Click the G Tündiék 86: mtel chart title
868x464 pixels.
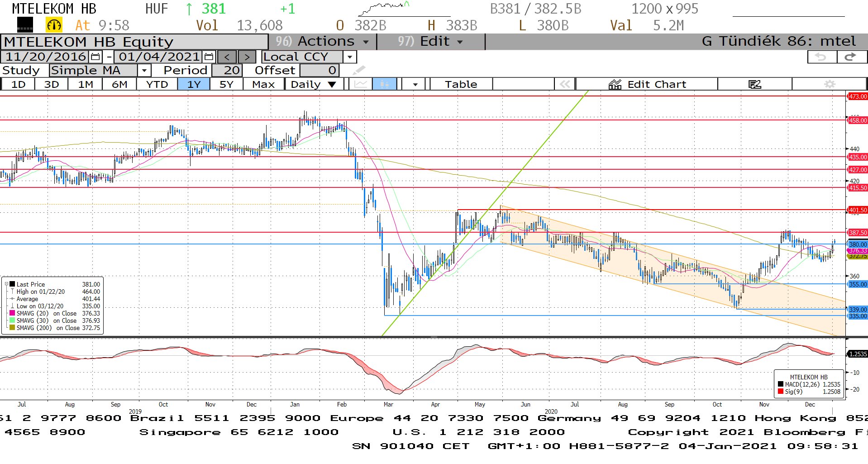pos(778,41)
